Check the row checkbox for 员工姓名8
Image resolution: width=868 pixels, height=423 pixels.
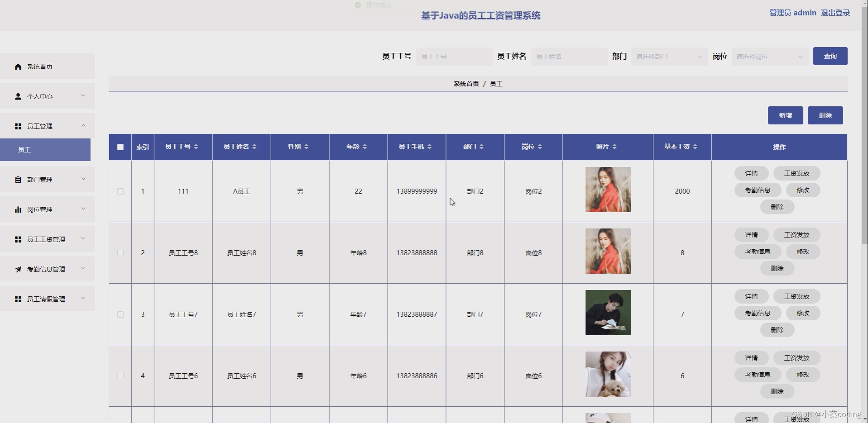point(120,253)
